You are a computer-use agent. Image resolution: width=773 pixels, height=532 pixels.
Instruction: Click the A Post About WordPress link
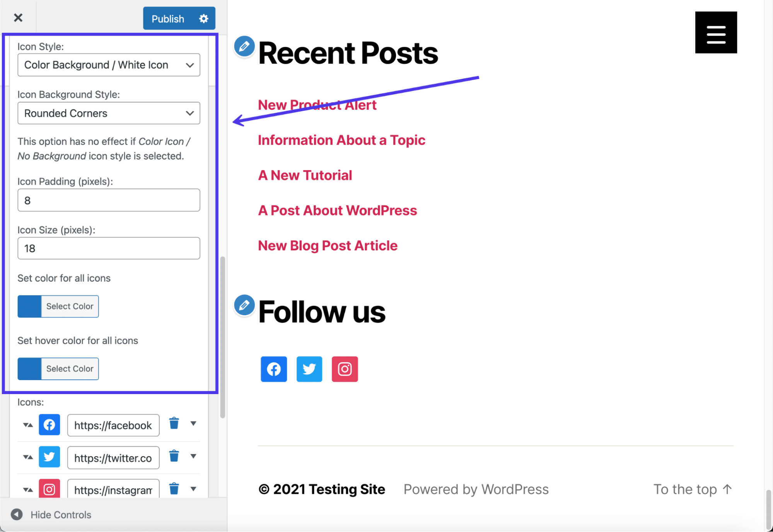[337, 210]
